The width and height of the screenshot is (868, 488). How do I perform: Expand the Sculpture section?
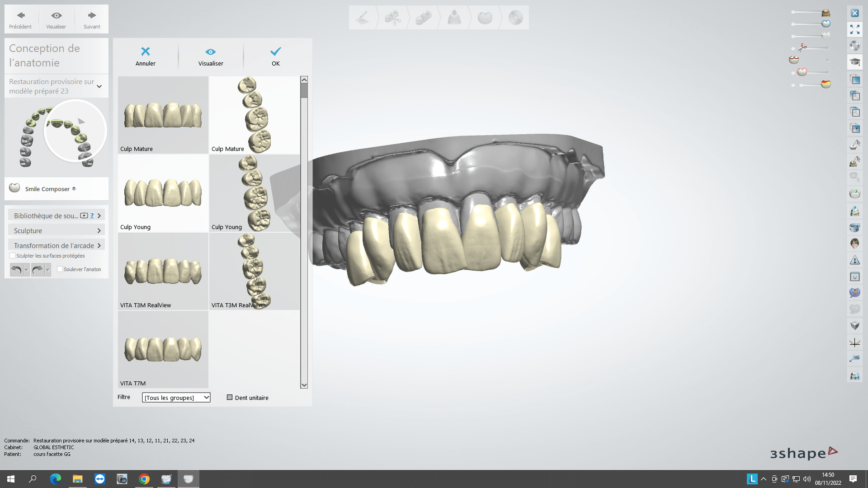(x=57, y=230)
